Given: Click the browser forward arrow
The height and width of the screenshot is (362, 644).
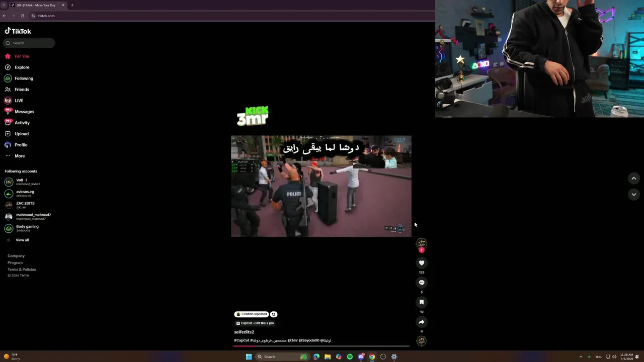Looking at the screenshot, I should 14,16.
